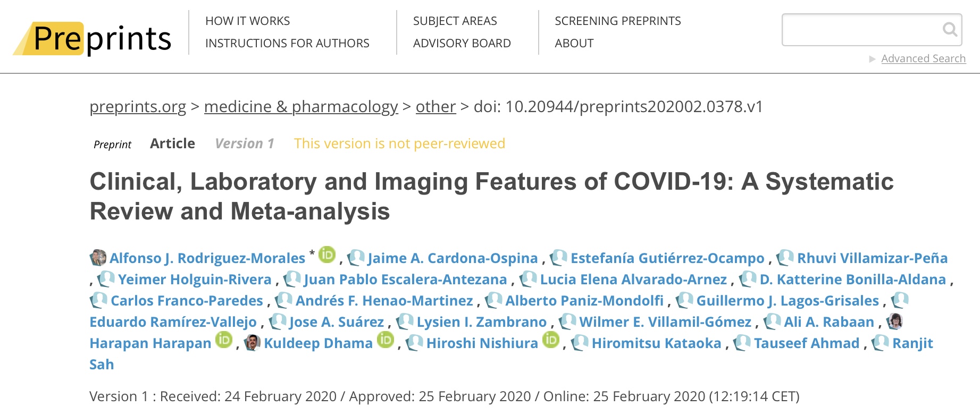Click the medicine & pharmacology breadcrumb

(301, 107)
